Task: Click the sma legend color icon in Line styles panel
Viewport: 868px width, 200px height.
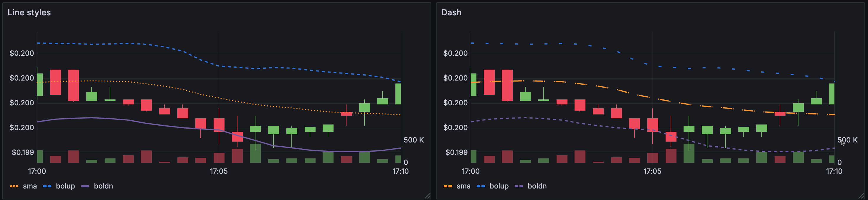Action: click(x=14, y=186)
